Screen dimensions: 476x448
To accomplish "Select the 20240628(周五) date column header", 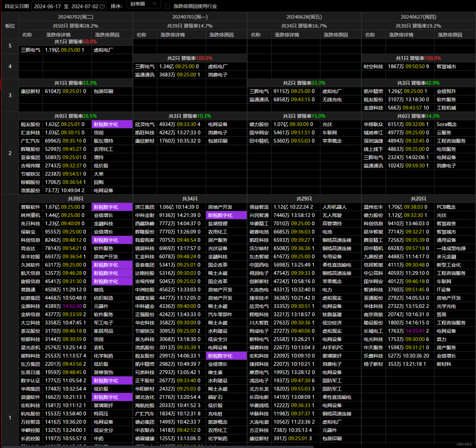I will [304, 17].
